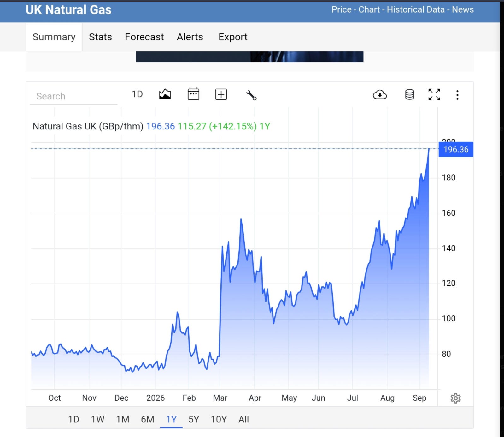Open the wrench tools icon
Screen dimensions: 504x437
tap(251, 95)
